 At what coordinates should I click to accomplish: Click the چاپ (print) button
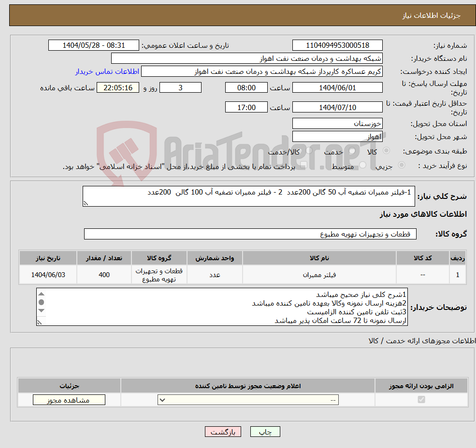(265, 432)
